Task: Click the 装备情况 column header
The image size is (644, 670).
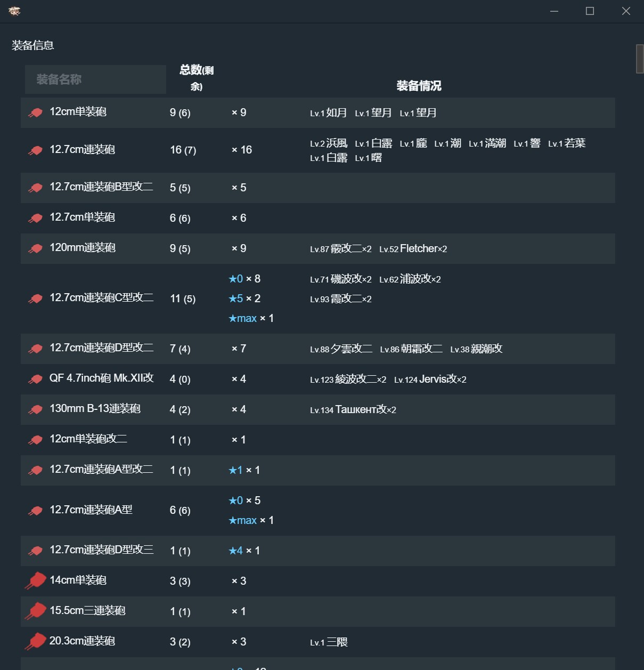Action: click(x=419, y=86)
